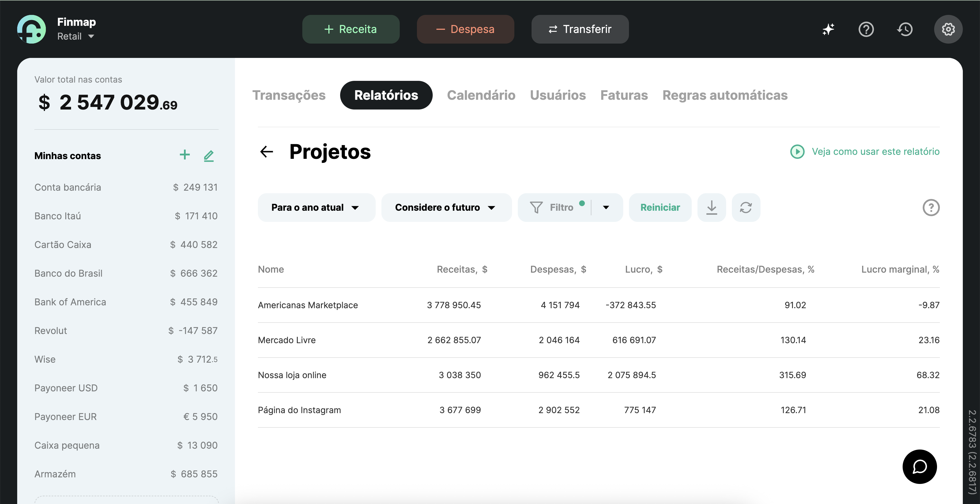
Task: Open report help question mark icon
Action: point(931,208)
